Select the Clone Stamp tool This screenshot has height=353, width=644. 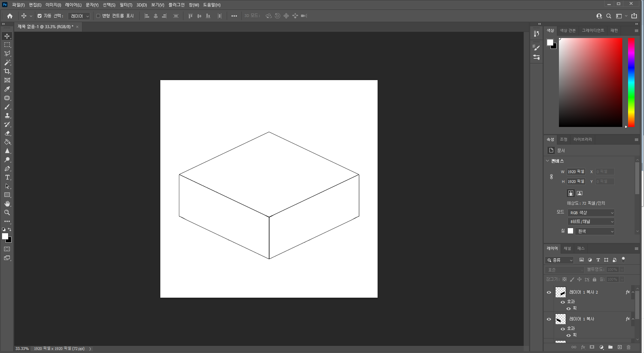point(7,115)
